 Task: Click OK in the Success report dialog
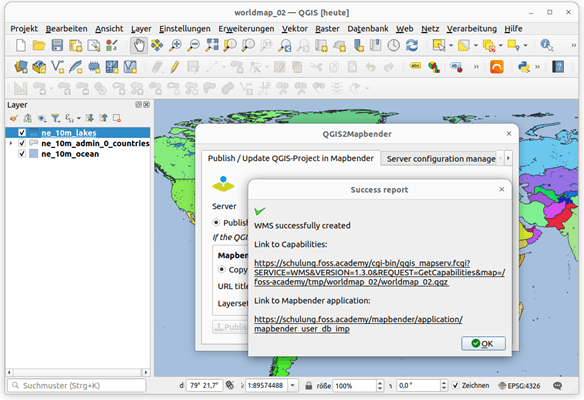point(483,343)
